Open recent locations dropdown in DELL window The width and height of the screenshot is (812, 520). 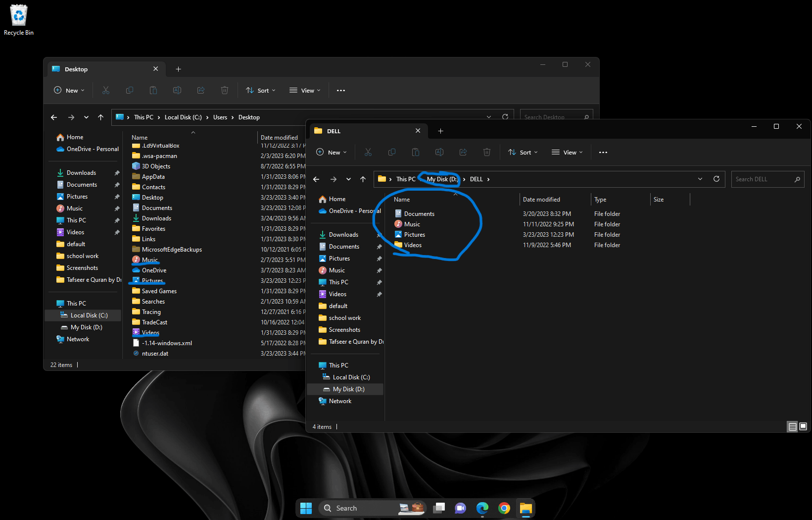tap(348, 179)
